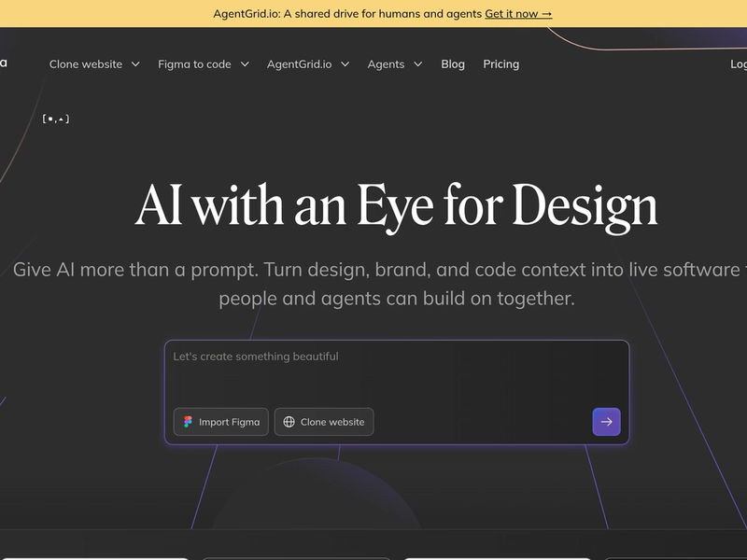Click the Clone website button in prompt box

(324, 422)
